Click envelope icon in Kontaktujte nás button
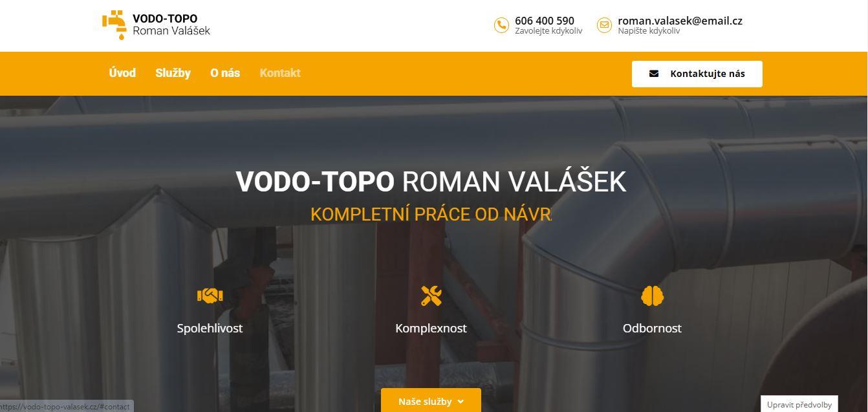The image size is (868, 412). click(x=654, y=74)
